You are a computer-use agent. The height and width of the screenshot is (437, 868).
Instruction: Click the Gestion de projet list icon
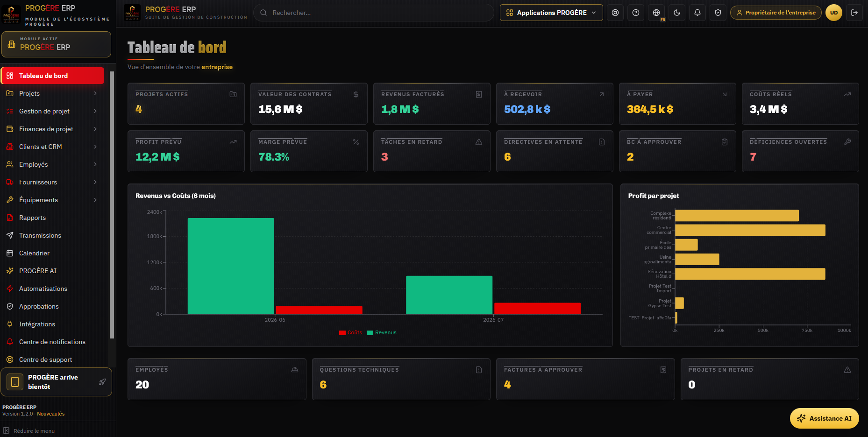tap(10, 111)
